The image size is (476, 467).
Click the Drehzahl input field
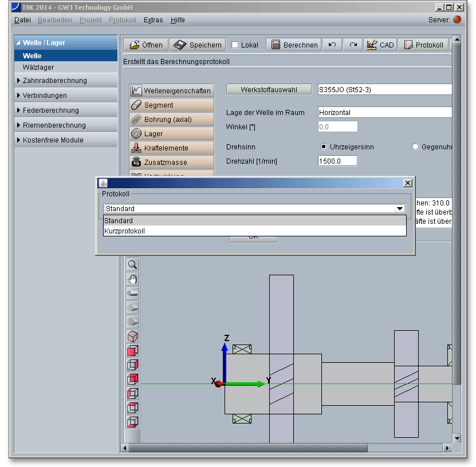click(x=337, y=161)
